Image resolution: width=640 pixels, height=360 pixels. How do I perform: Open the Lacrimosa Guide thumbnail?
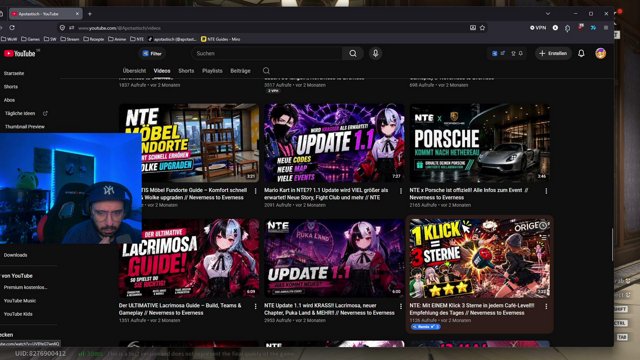click(189, 258)
